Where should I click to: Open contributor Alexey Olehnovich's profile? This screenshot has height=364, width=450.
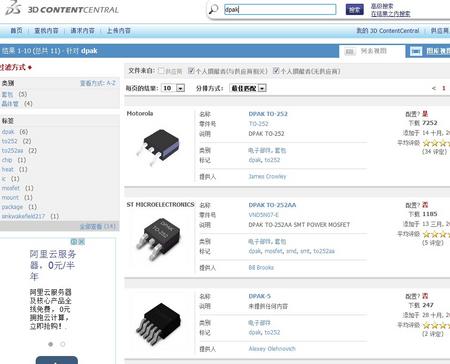[272, 349]
